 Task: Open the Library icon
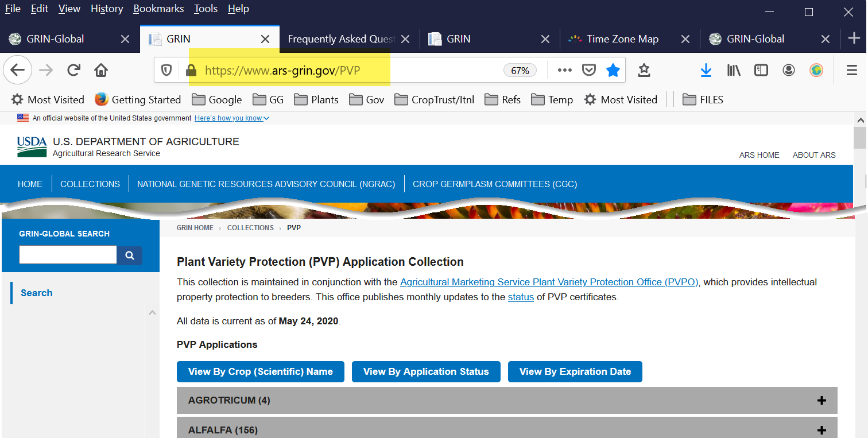coord(734,70)
